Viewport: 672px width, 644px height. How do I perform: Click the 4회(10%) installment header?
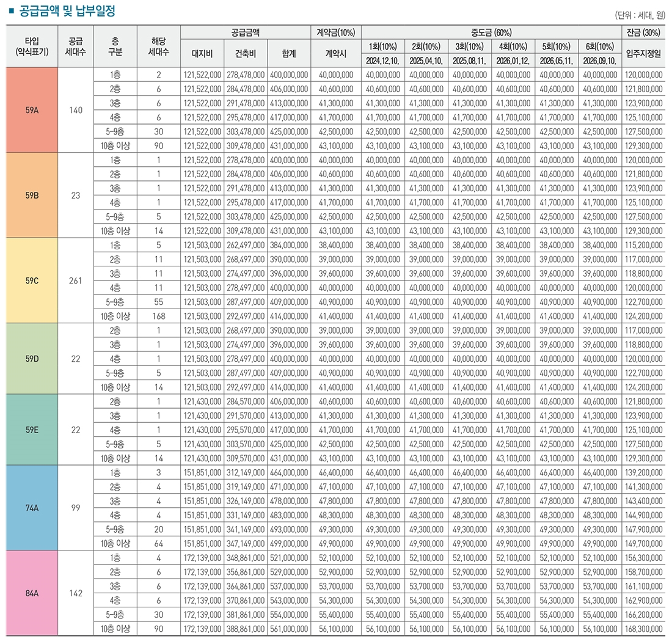(x=513, y=46)
